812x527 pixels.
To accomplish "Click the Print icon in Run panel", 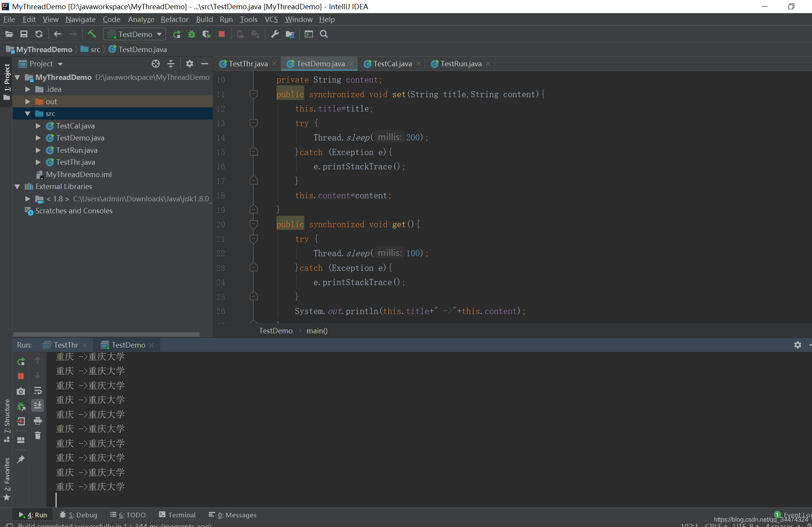I will [38, 421].
